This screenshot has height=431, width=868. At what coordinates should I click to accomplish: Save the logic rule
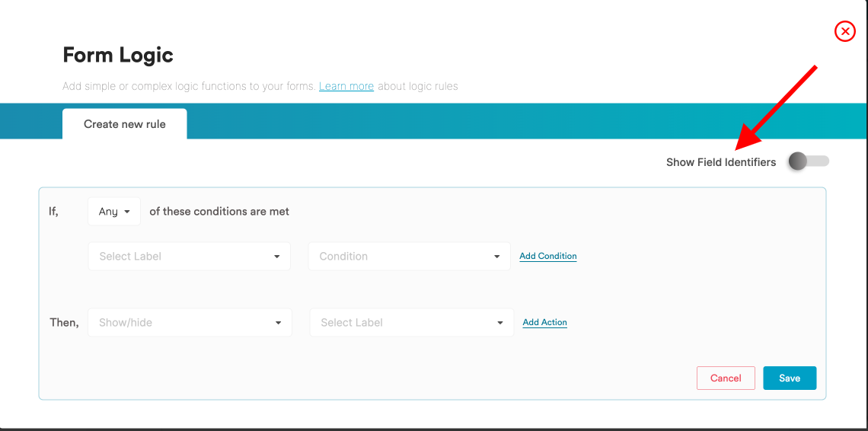[790, 378]
